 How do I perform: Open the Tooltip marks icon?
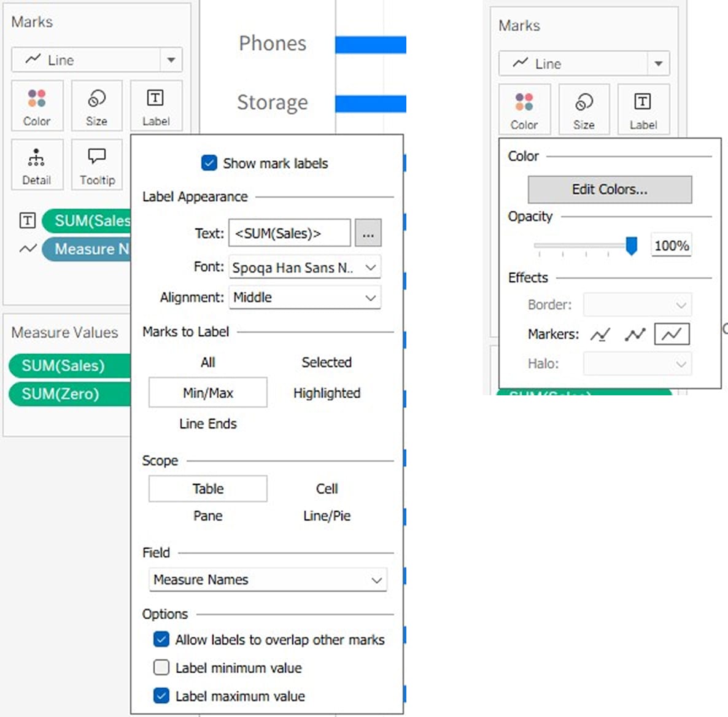tap(96, 165)
